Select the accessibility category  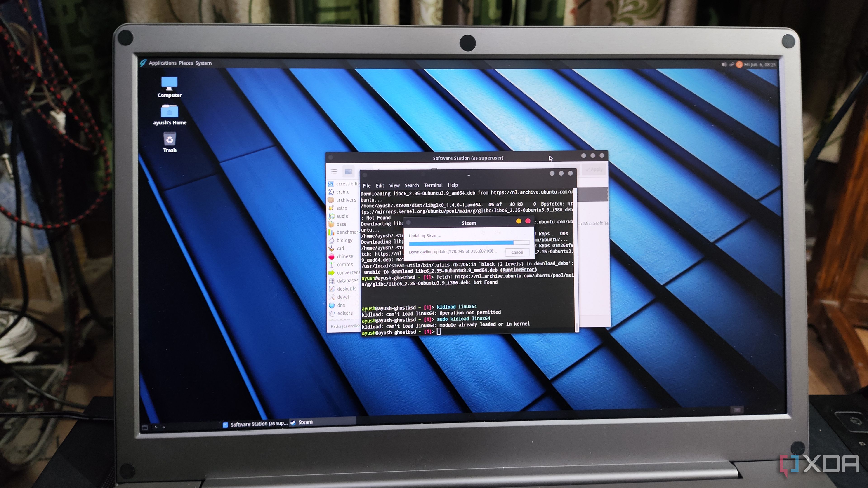[x=344, y=184]
